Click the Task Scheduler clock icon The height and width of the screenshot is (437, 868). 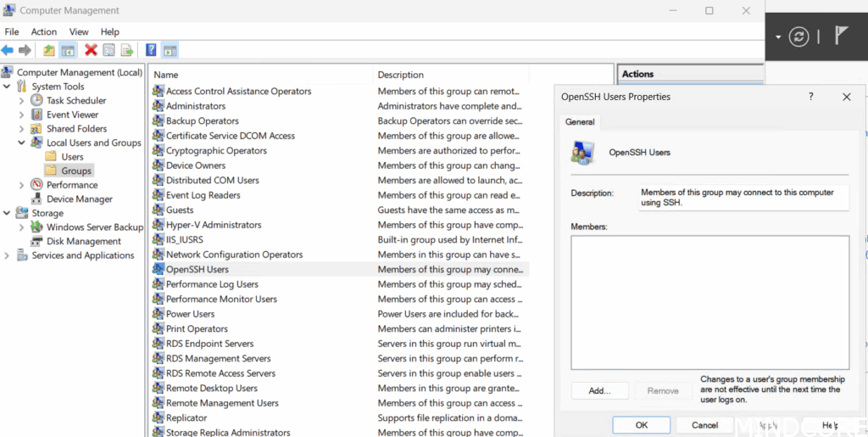point(36,100)
